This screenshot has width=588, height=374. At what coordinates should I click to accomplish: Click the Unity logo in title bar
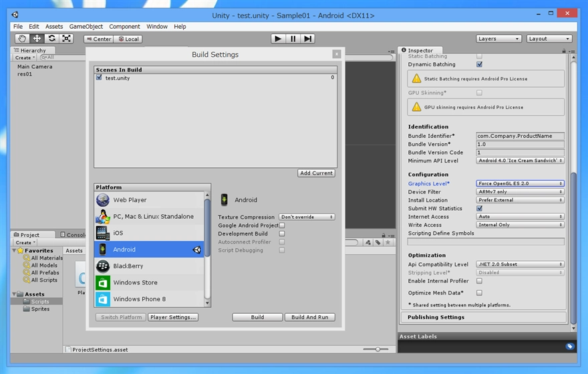click(15, 15)
